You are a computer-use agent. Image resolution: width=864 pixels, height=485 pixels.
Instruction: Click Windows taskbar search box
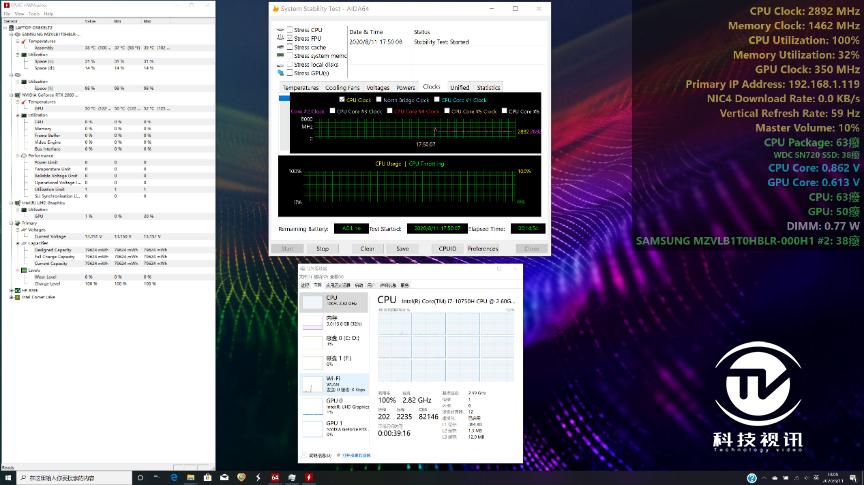click(74, 477)
